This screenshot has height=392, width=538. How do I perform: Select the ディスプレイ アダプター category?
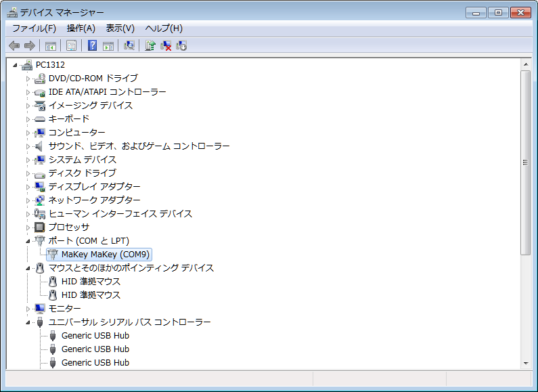(94, 187)
